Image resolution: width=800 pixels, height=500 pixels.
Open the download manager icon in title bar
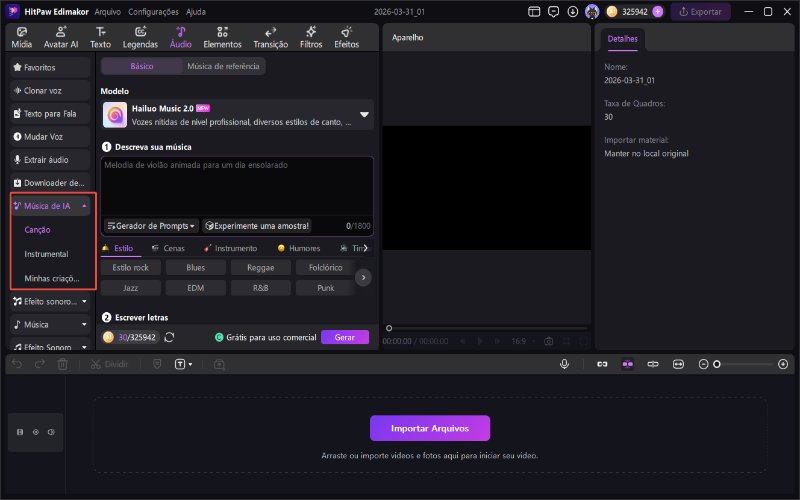point(572,12)
